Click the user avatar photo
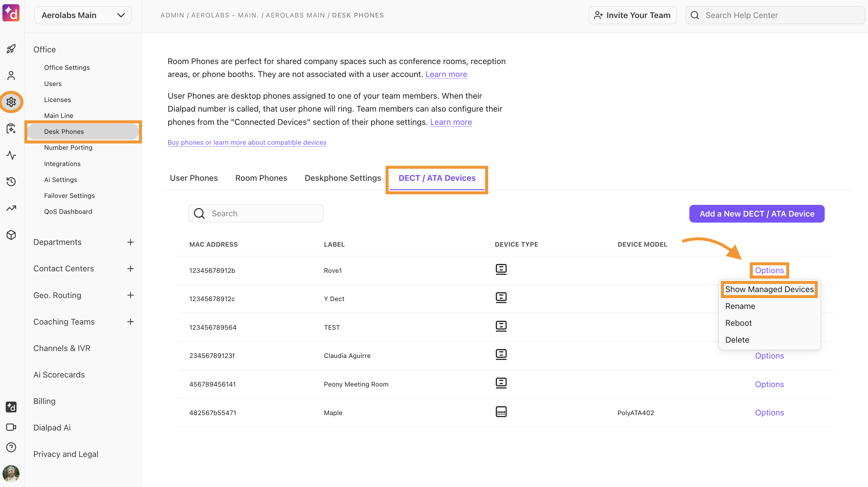 click(11, 474)
